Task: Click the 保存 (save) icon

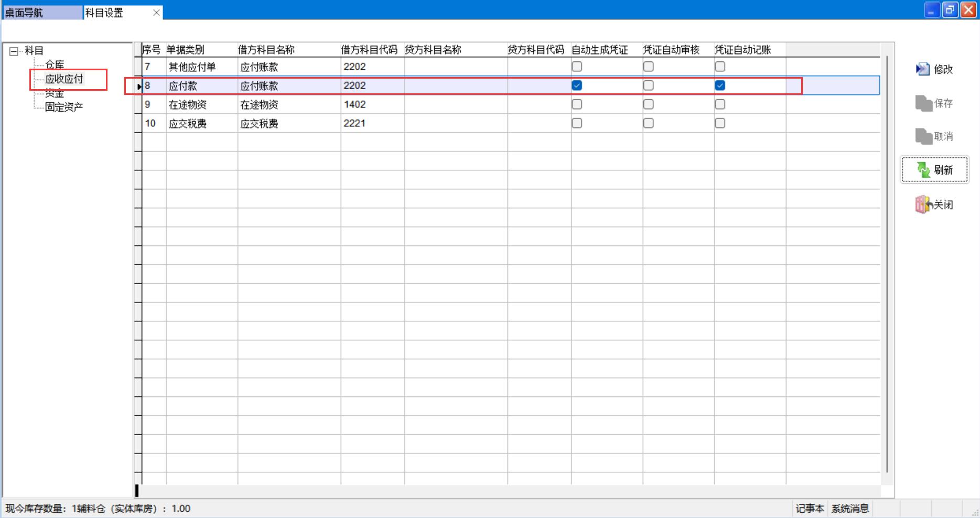Action: [x=934, y=103]
